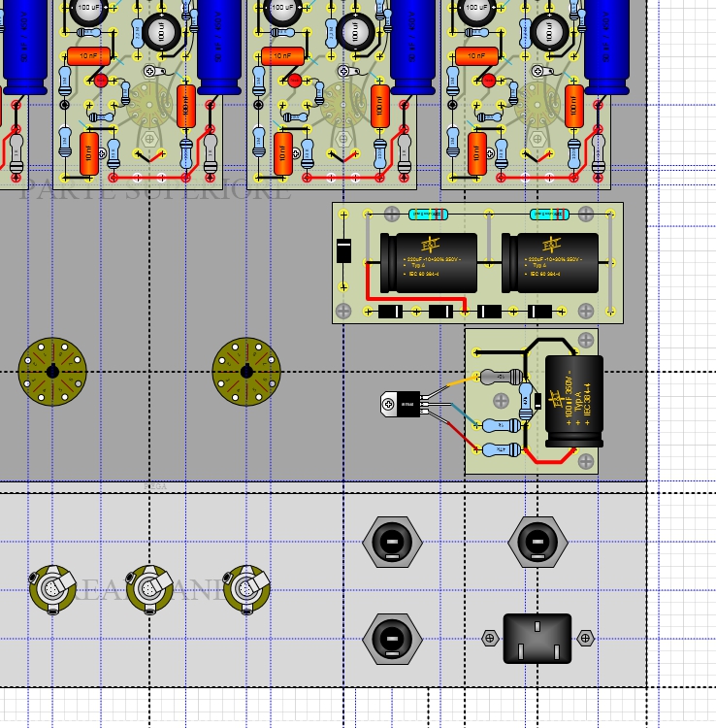
Task: Click the upper-left hexagonal panel jack
Action: point(390,541)
